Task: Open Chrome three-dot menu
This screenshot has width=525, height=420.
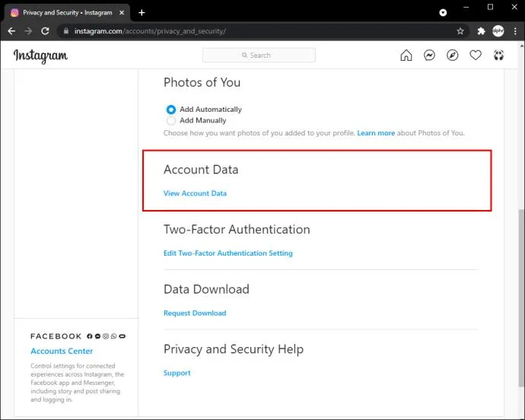Action: [515, 31]
